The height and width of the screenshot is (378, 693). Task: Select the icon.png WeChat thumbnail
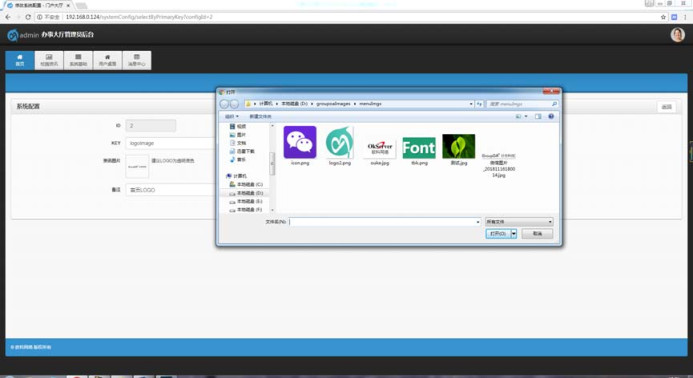300,142
